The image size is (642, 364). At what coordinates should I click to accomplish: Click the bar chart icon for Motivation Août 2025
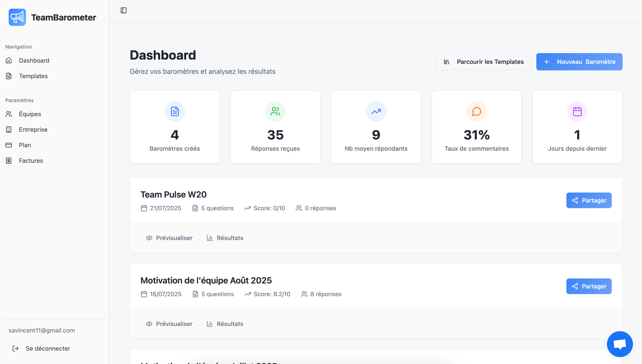(210, 324)
